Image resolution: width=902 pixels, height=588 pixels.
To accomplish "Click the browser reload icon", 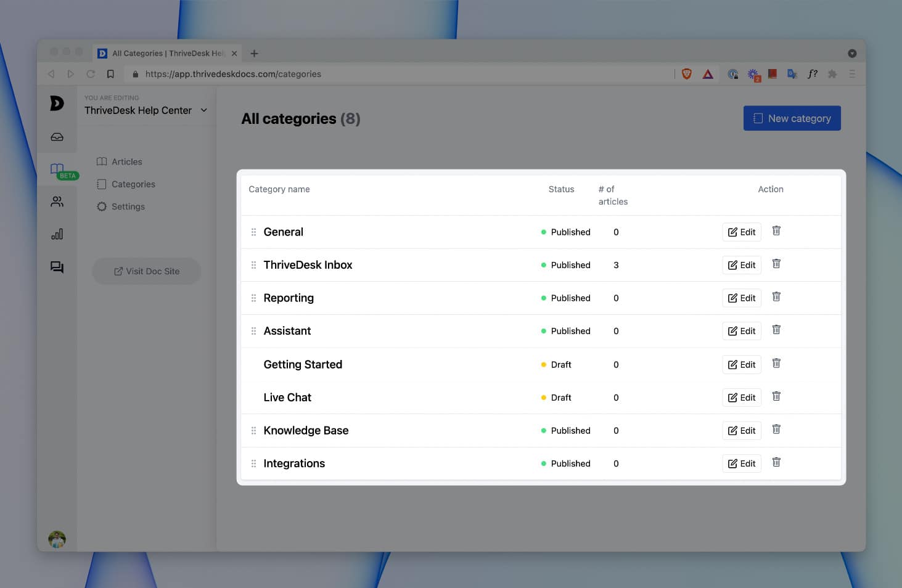I will (91, 74).
